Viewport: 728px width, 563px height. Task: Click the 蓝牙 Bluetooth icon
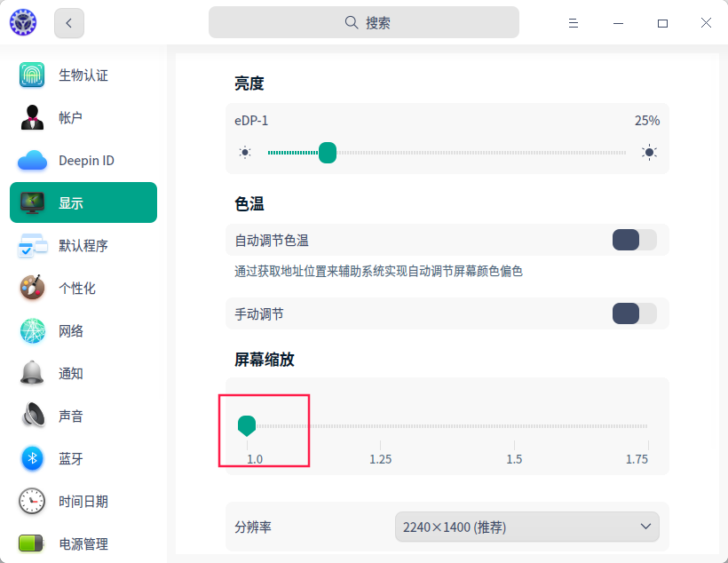[x=32, y=458]
